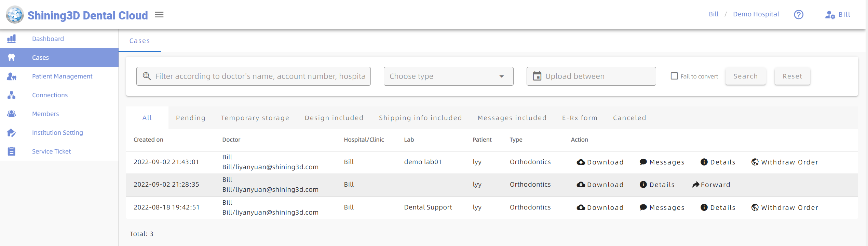This screenshot has height=246, width=868.
Task: Click the Reset button
Action: click(x=792, y=76)
